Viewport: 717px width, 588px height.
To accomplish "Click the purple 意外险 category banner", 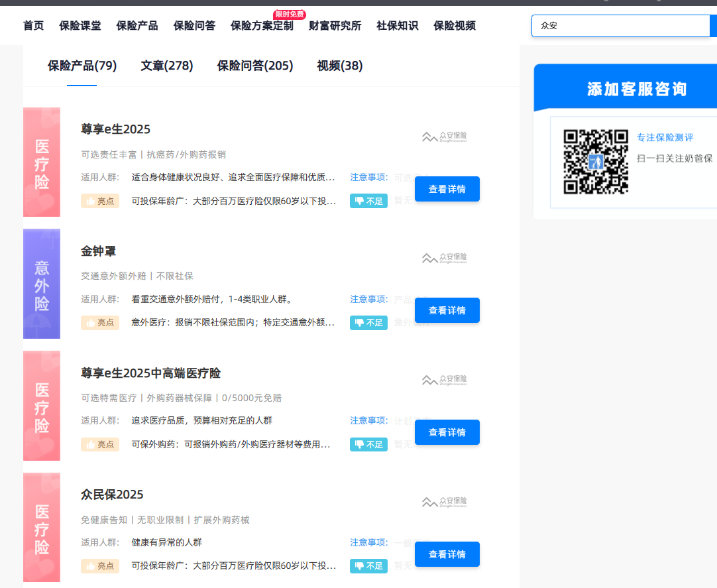I will click(x=42, y=284).
